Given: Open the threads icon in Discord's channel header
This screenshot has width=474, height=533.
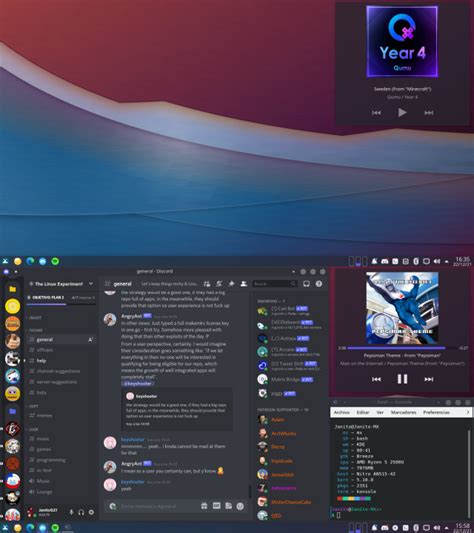Looking at the screenshot, I should click(207, 284).
